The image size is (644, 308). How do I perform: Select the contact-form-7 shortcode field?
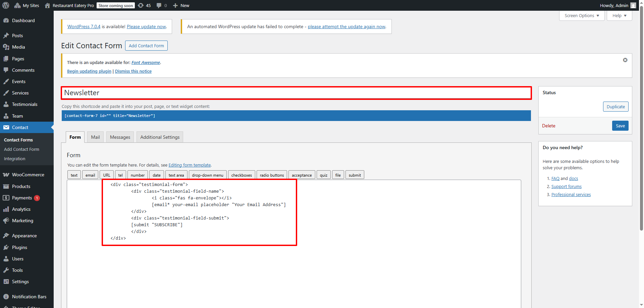point(296,116)
